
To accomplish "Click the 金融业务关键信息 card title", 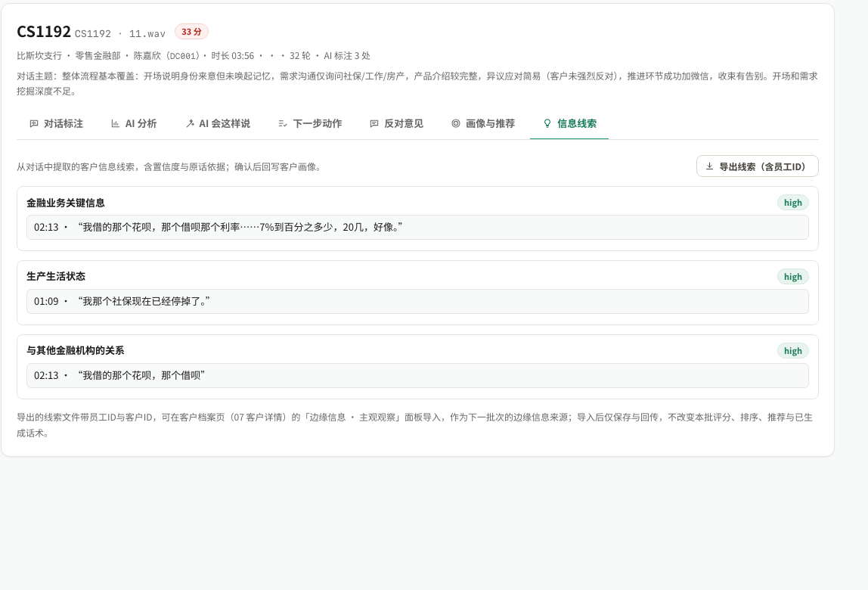I will pyautogui.click(x=65, y=203).
